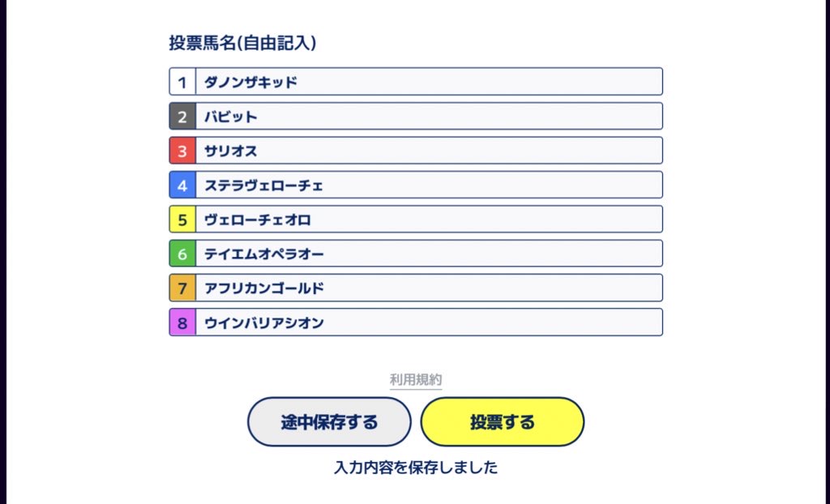Click the green number 6 badge
This screenshot has height=504, width=830.
pos(182,254)
